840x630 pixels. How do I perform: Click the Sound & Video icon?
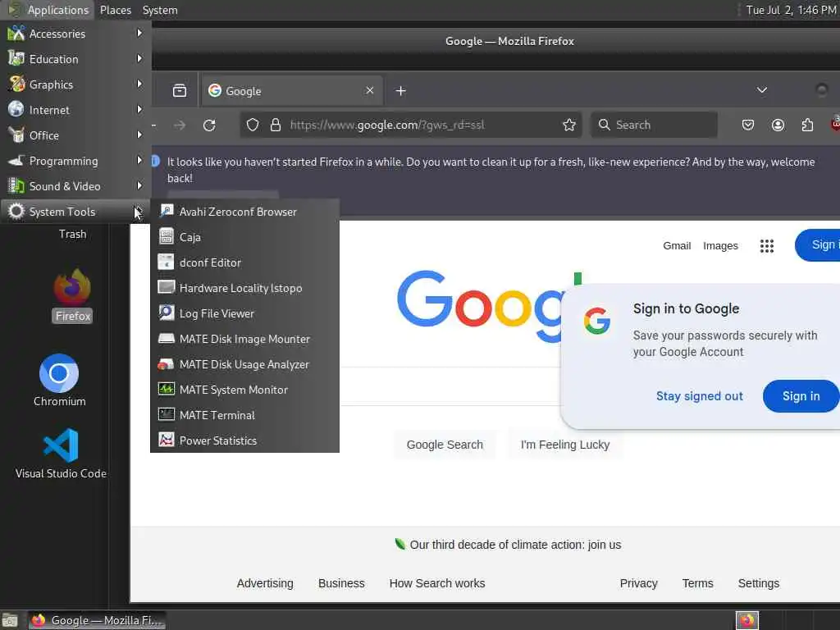16,186
